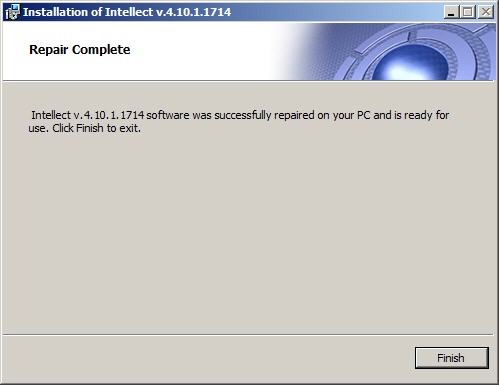Screen dimensions: 499x385
Task: Click the gray footer area left of Finish
Action: pos(207,359)
